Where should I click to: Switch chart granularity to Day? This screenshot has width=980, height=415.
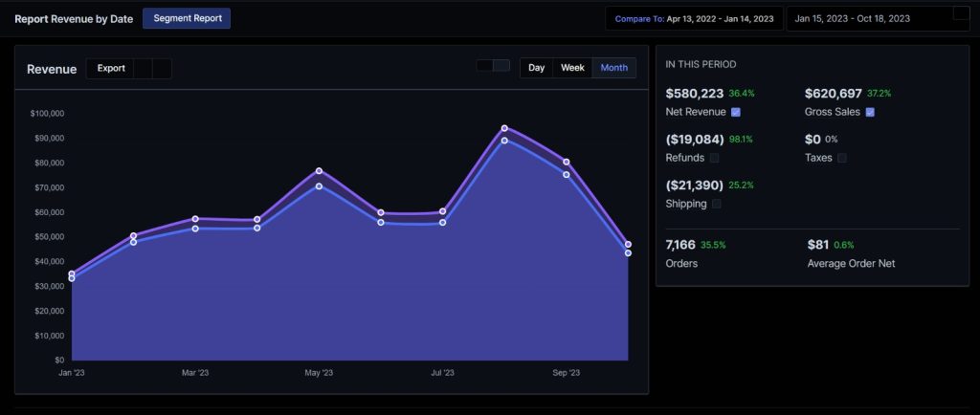537,68
